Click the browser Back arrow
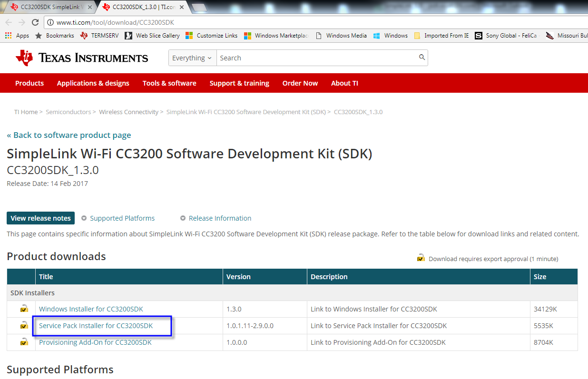 tap(9, 22)
